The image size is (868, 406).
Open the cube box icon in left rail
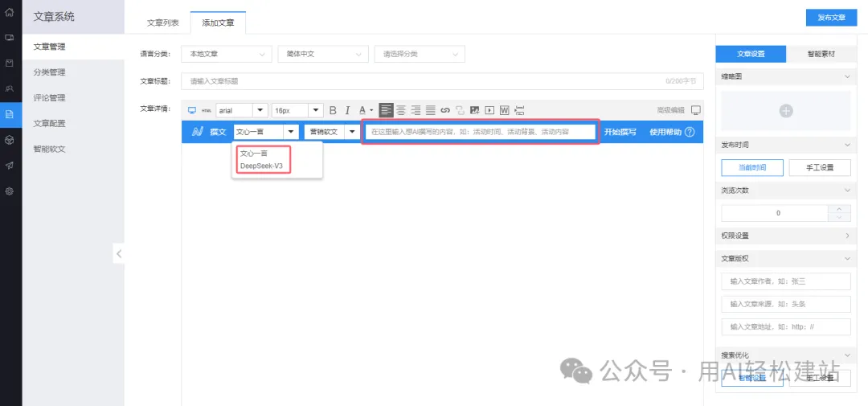(10, 140)
